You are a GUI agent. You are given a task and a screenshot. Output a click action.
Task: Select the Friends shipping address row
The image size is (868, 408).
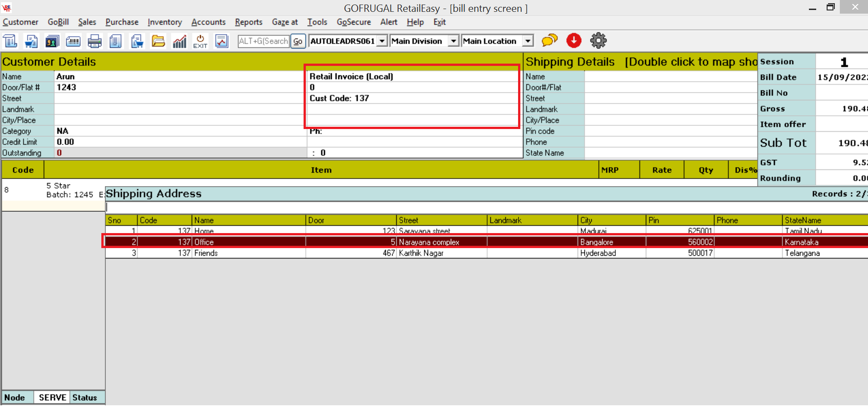[x=487, y=253]
